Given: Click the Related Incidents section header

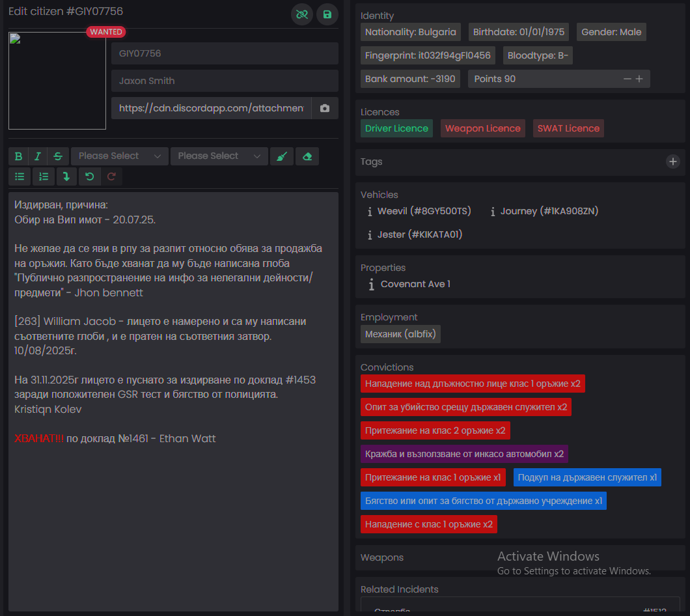Looking at the screenshot, I should click(400, 589).
